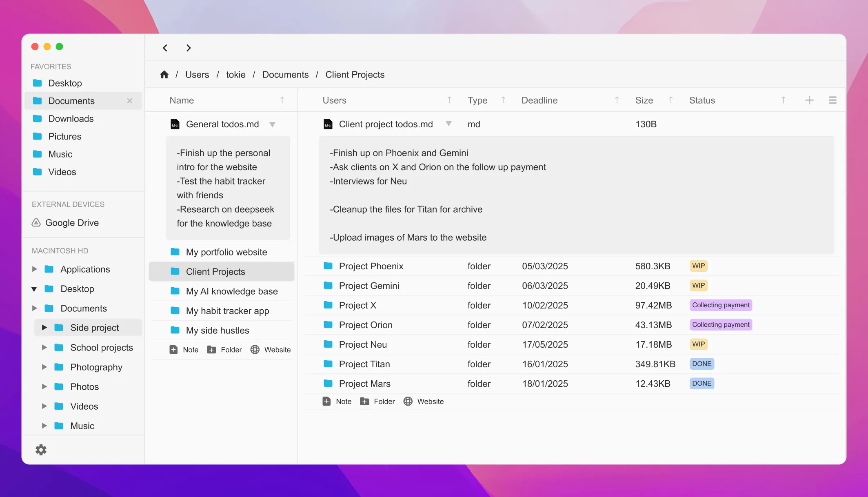This screenshot has height=497, width=868.
Task: Collapse the General todos.md preview
Action: (x=272, y=124)
